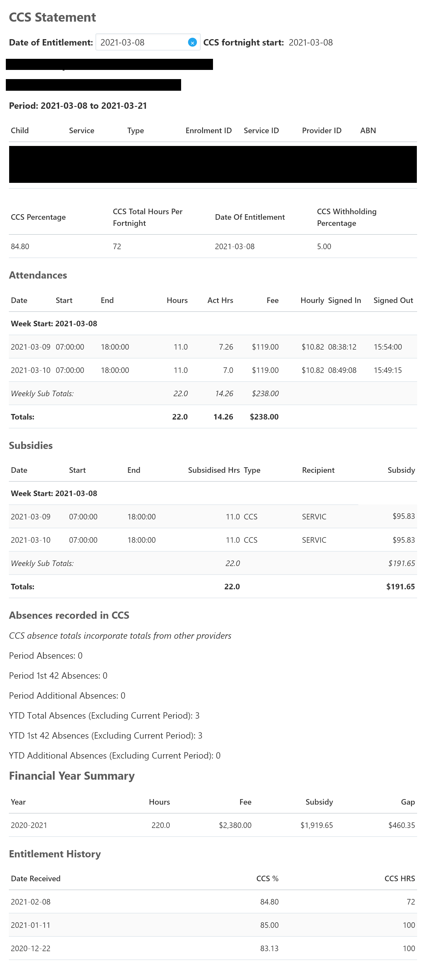This screenshot has height=980, width=426.
Task: Clear the Date of Entitlement field
Action: pyautogui.click(x=192, y=43)
